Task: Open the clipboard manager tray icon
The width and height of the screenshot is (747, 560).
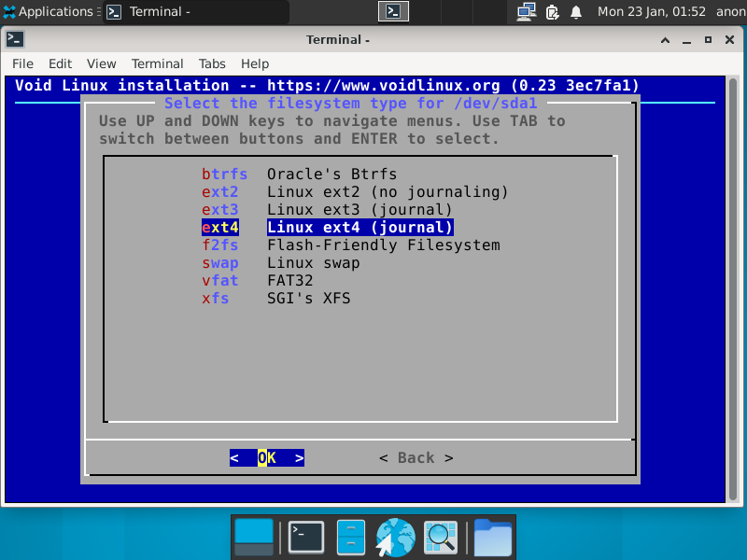Action: (x=552, y=11)
